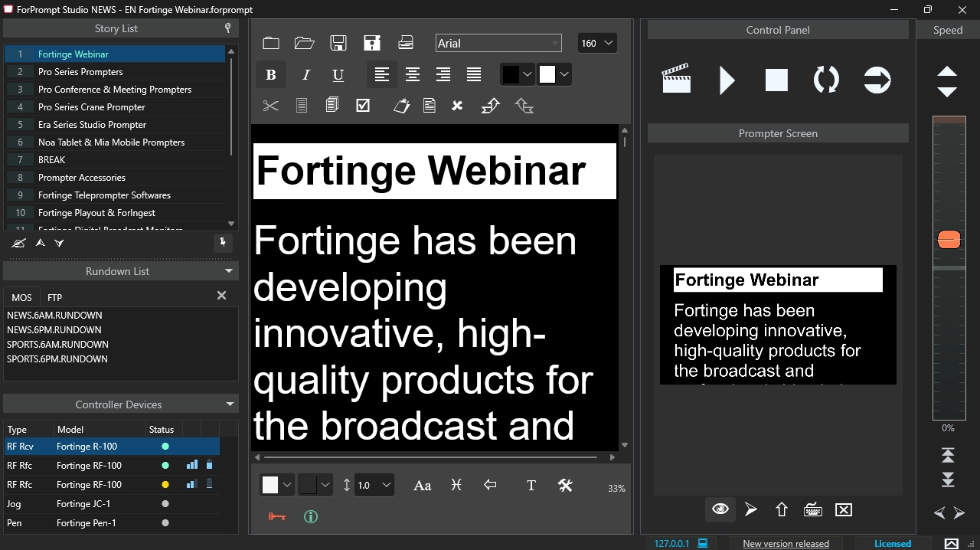Open NEWS.6PM.RUNDOWN in the rundown list

pos(54,330)
